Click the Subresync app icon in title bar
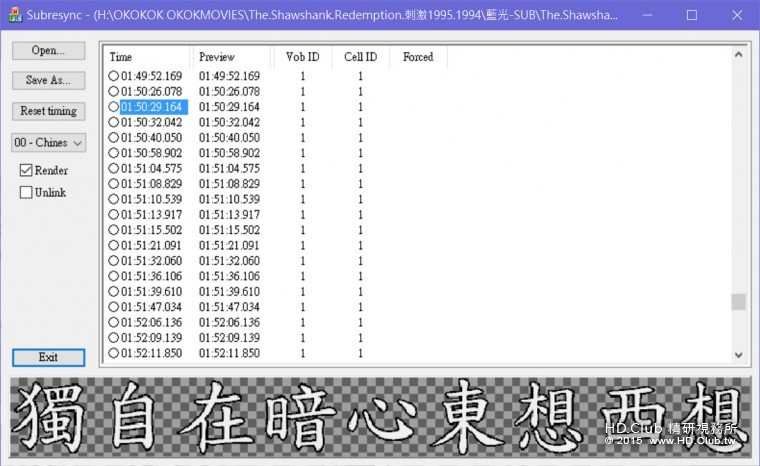 click(16, 15)
